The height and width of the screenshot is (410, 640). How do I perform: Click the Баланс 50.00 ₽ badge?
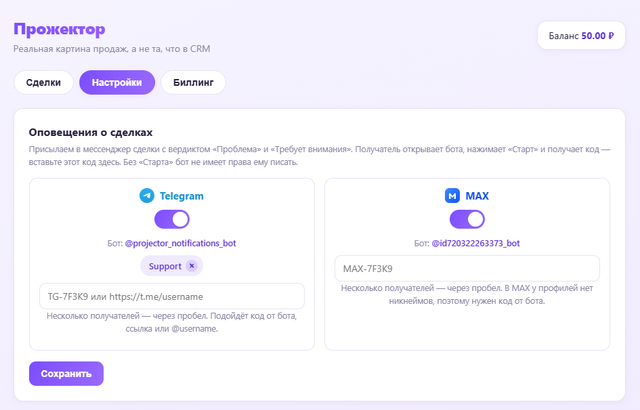581,36
